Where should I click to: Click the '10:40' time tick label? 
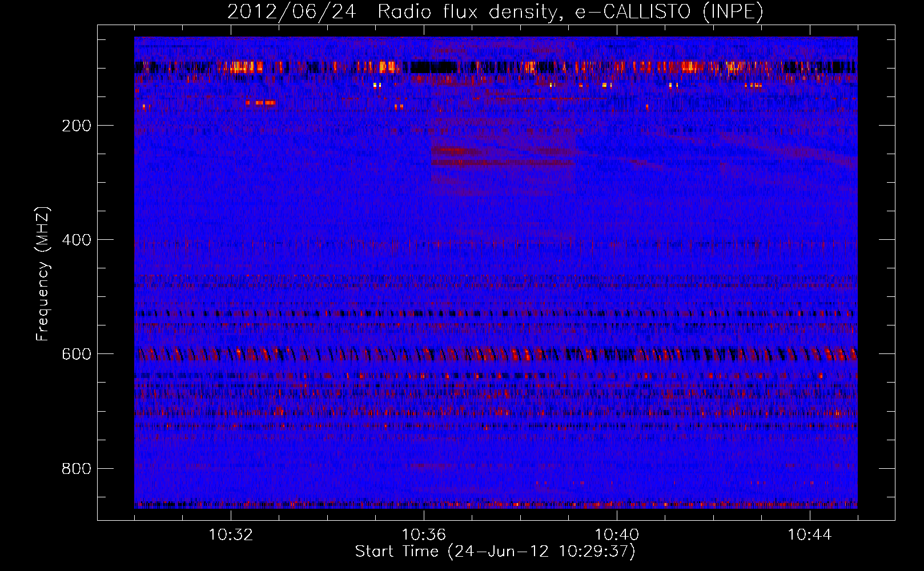[x=617, y=535]
